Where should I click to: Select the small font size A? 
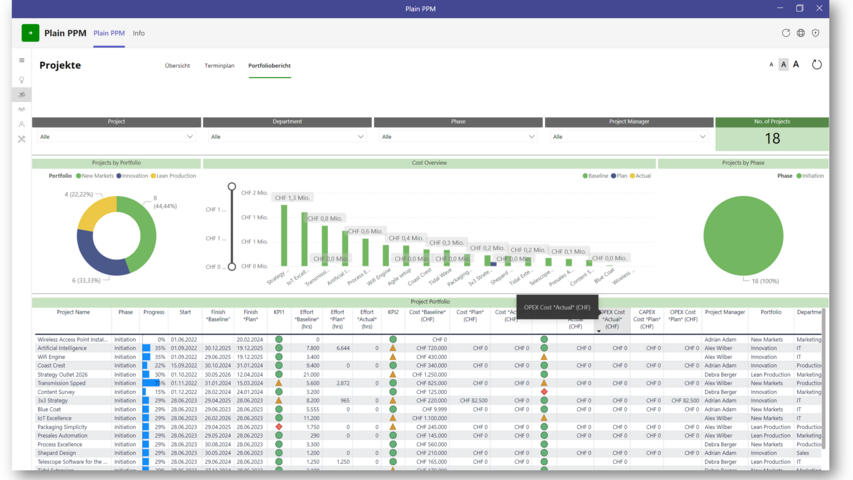(771, 65)
